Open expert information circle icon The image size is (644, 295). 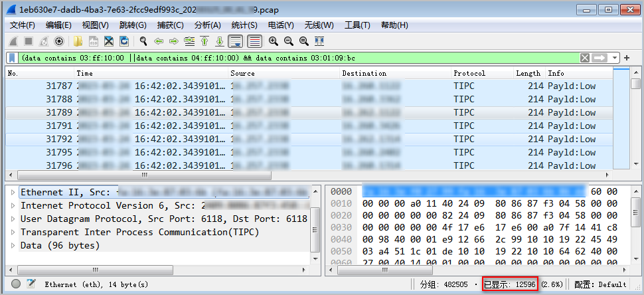16,284
